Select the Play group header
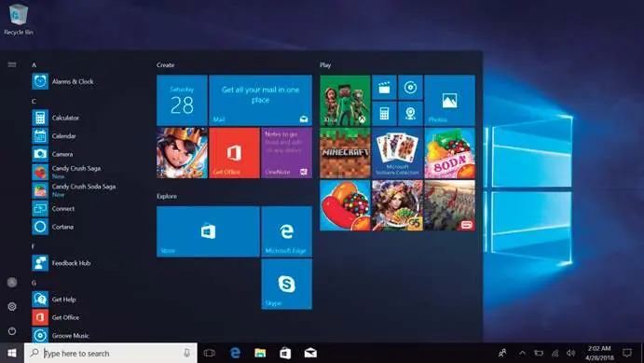 pyautogui.click(x=325, y=65)
